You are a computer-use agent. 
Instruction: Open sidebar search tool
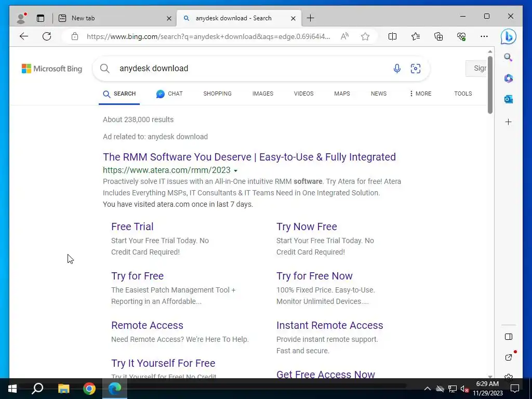click(508, 57)
